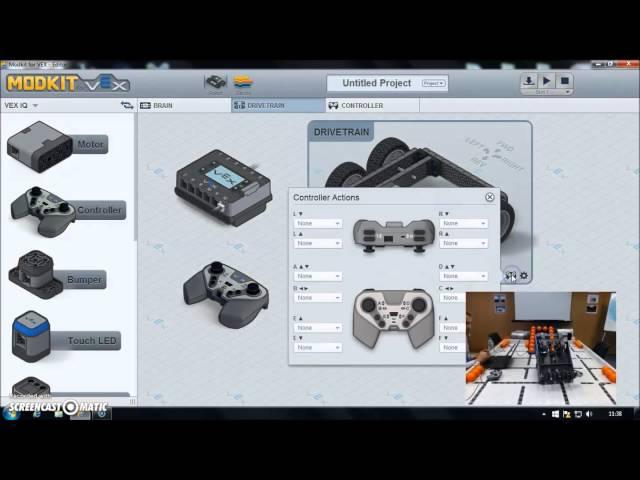Open the Project dropdown beside Untitled Project
This screenshot has height=480, width=640.
433,83
